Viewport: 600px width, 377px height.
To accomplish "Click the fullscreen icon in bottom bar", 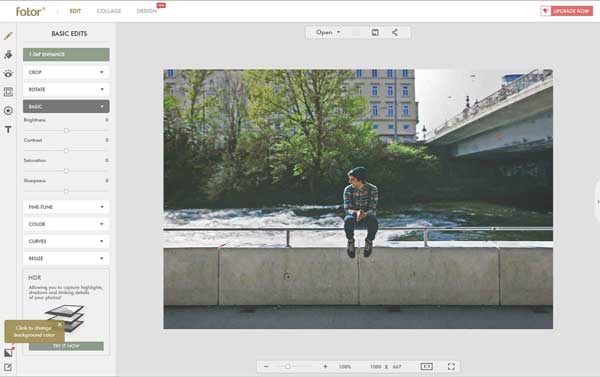I will pos(451,367).
